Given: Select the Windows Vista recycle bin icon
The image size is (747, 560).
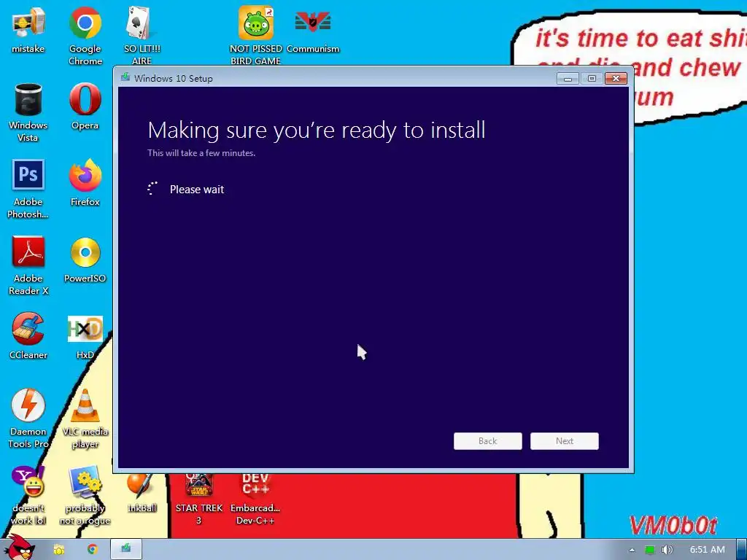Looking at the screenshot, I should (28, 112).
